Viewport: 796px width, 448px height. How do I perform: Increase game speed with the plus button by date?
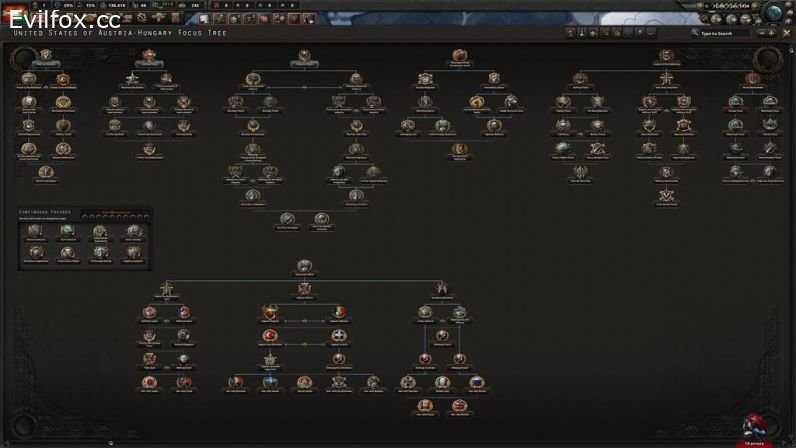(x=754, y=7)
